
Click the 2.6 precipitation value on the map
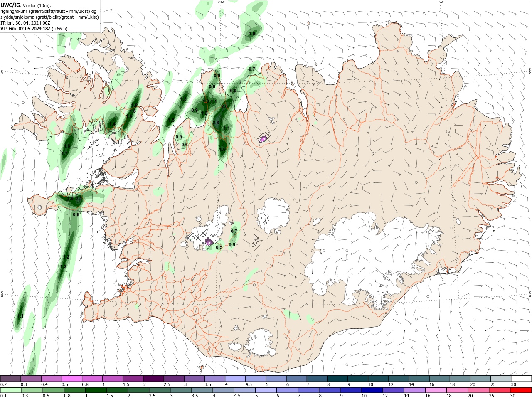[215, 123]
